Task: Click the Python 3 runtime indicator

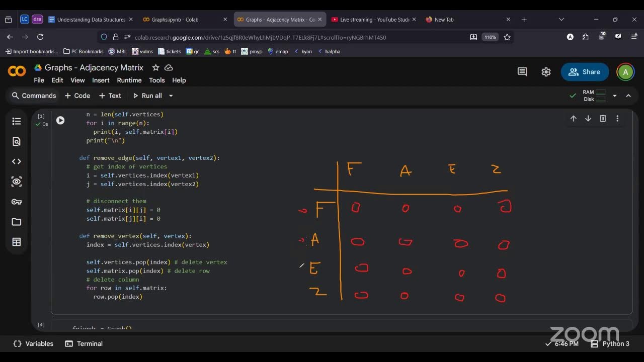Action: (610, 343)
